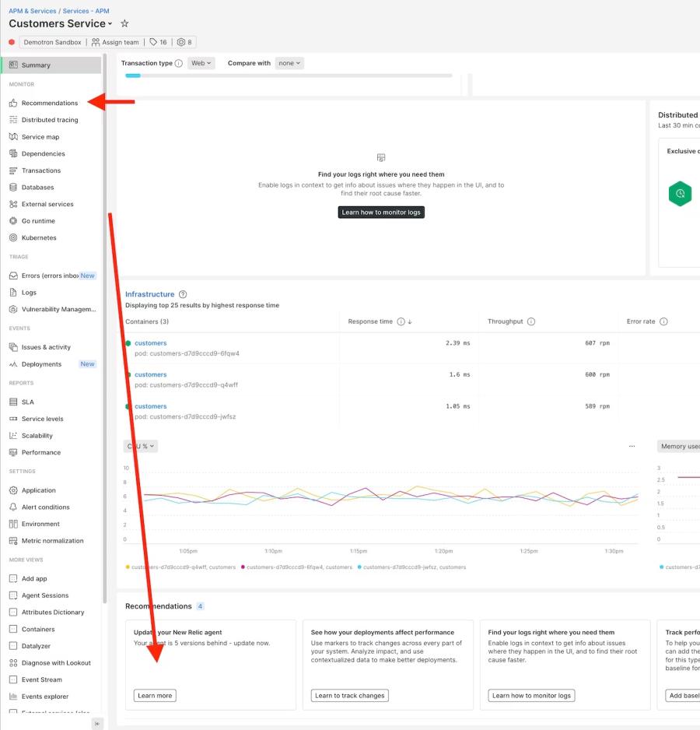The width and height of the screenshot is (700, 730).
Task: Click the Kubernetes sidebar icon
Action: pos(13,237)
